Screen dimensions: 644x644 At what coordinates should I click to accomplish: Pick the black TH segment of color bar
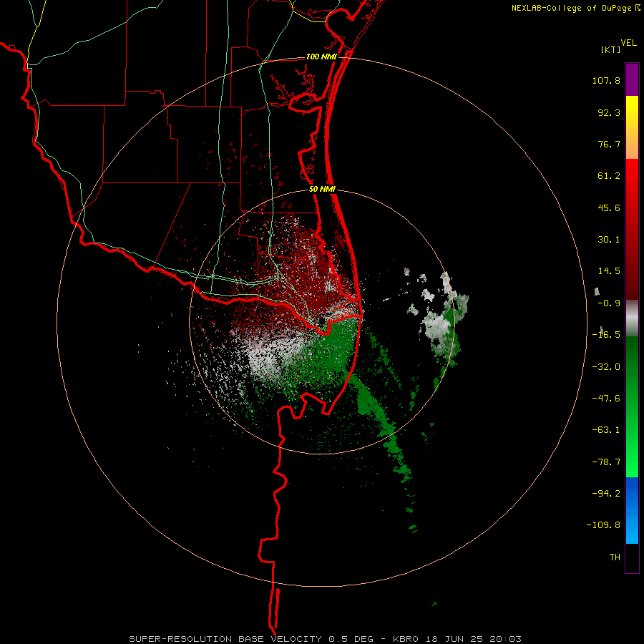(x=632, y=557)
